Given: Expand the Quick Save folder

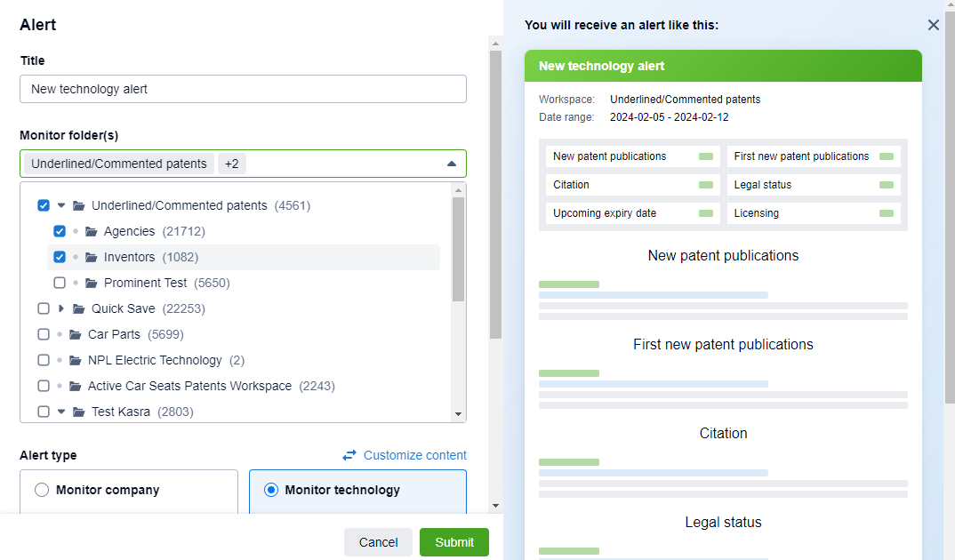Looking at the screenshot, I should [61, 308].
